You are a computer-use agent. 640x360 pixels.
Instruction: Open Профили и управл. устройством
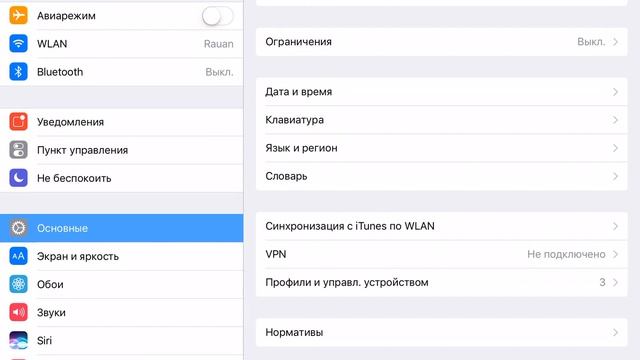point(442,282)
